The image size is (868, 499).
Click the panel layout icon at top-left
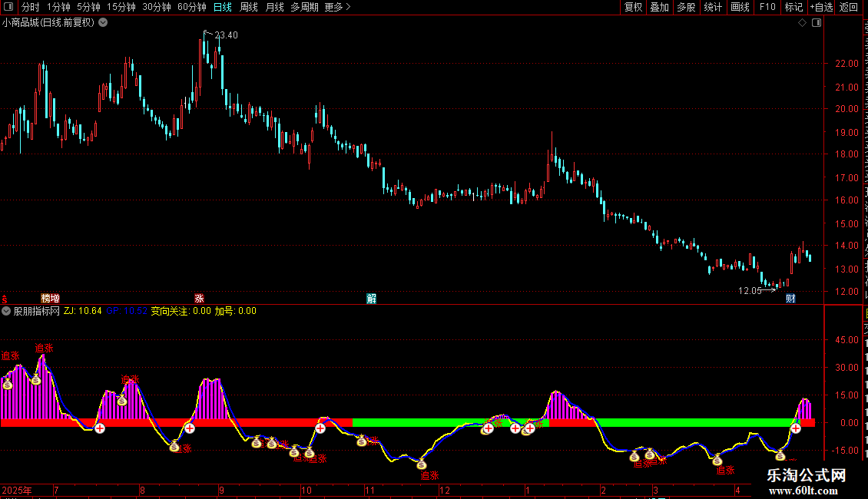click(x=8, y=7)
